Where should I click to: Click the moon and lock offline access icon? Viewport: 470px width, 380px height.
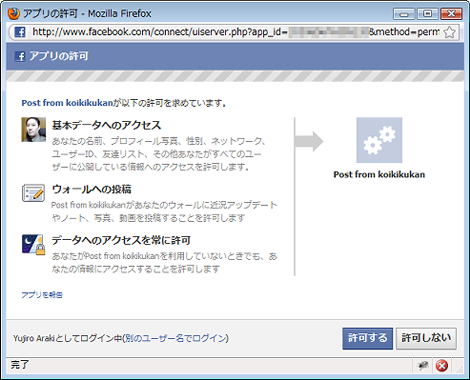tap(34, 244)
